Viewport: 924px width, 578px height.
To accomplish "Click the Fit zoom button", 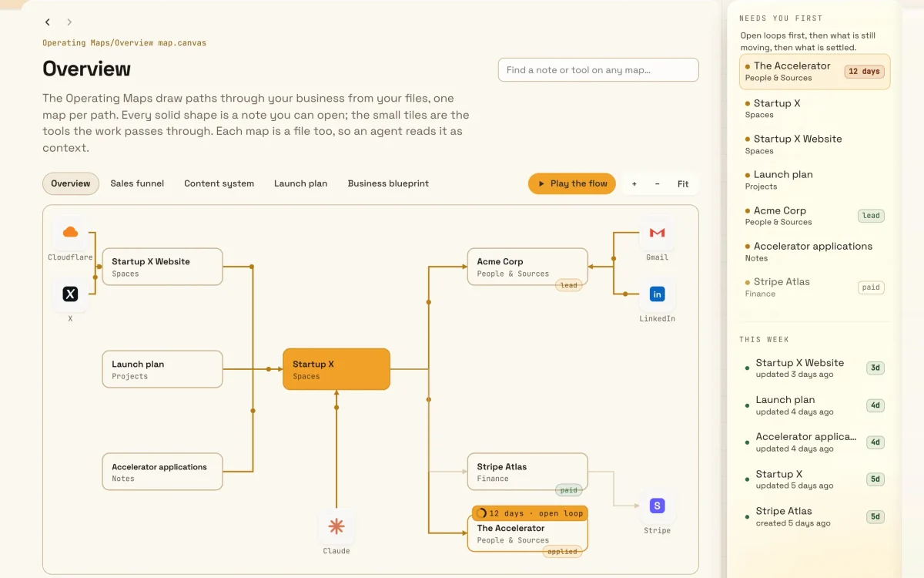I will coord(683,183).
